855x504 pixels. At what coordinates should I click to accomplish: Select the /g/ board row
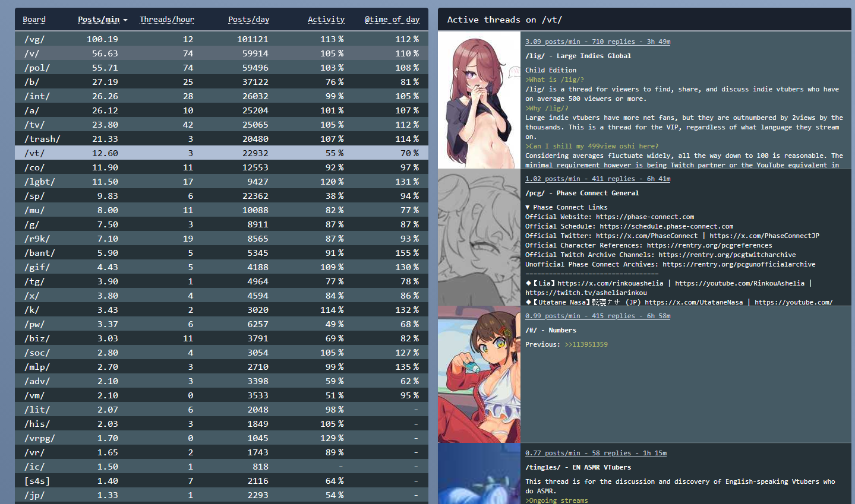click(222, 224)
